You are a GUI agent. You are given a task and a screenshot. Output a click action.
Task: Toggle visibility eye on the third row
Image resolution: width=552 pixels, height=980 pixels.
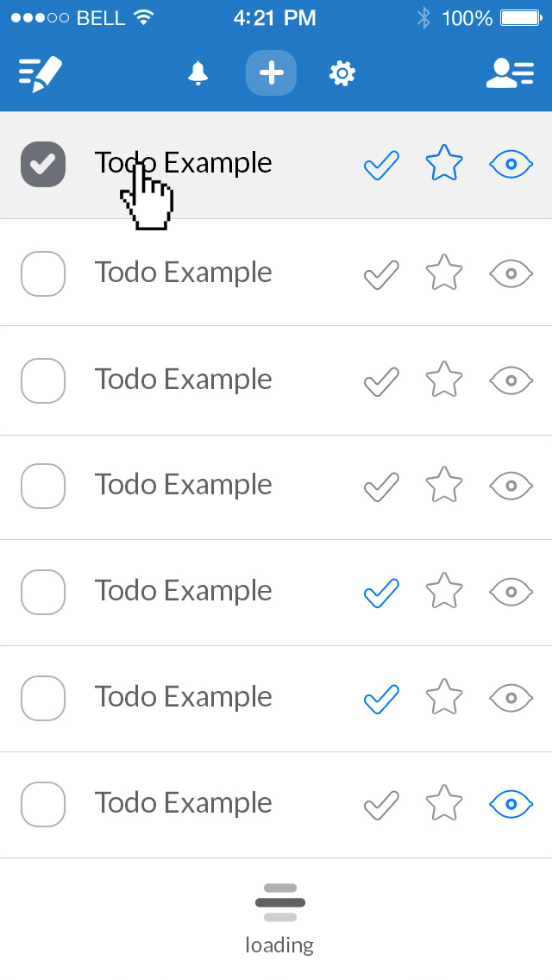[511, 380]
